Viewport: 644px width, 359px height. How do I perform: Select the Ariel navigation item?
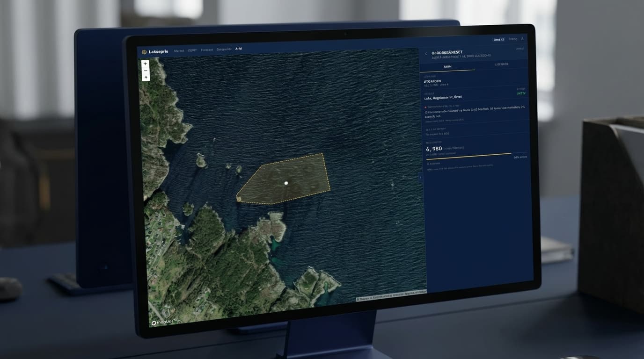click(239, 48)
